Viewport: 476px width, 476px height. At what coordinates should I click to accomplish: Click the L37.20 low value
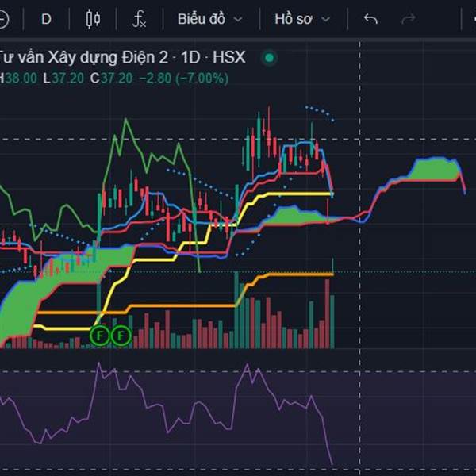click(63, 79)
